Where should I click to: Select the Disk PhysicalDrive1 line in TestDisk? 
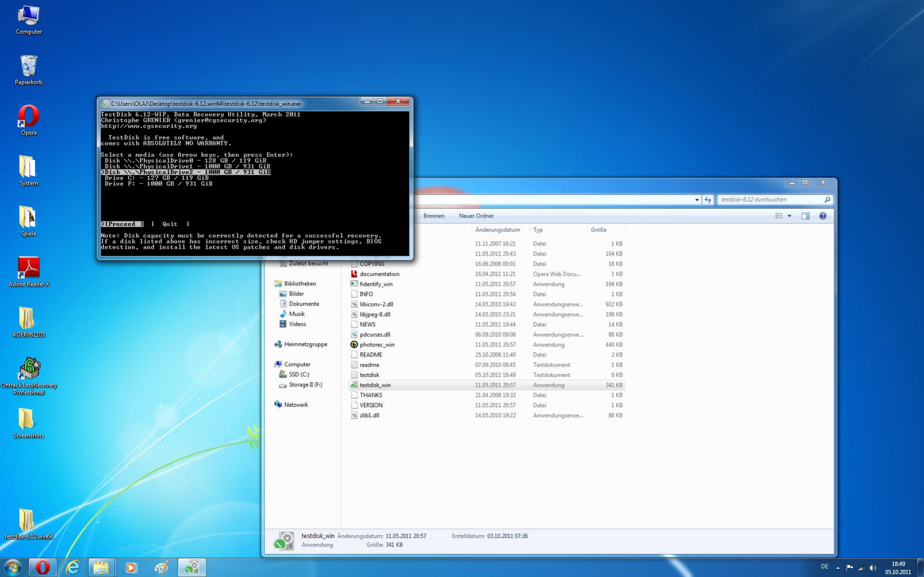tap(187, 167)
